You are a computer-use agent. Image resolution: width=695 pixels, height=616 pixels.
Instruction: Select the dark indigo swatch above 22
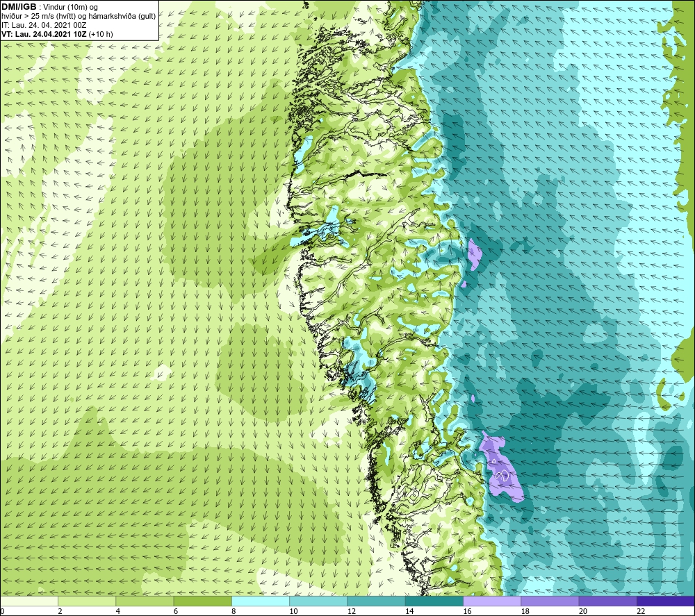[x=666, y=601]
